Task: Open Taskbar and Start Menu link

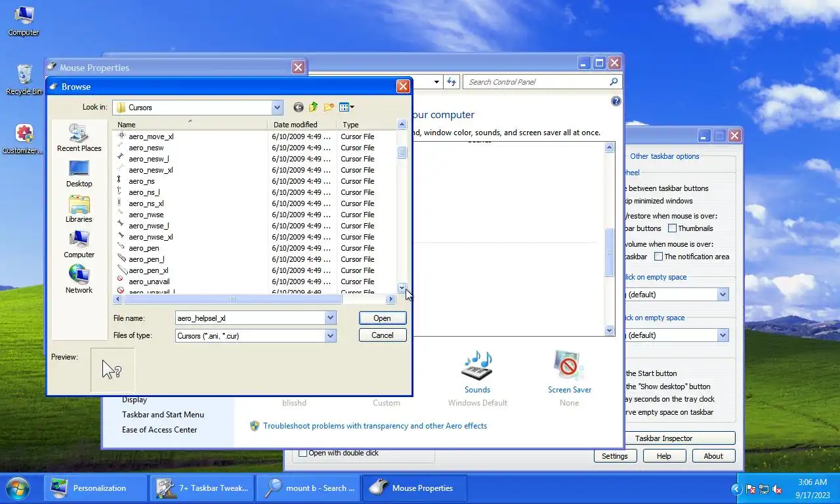Action: coord(163,415)
